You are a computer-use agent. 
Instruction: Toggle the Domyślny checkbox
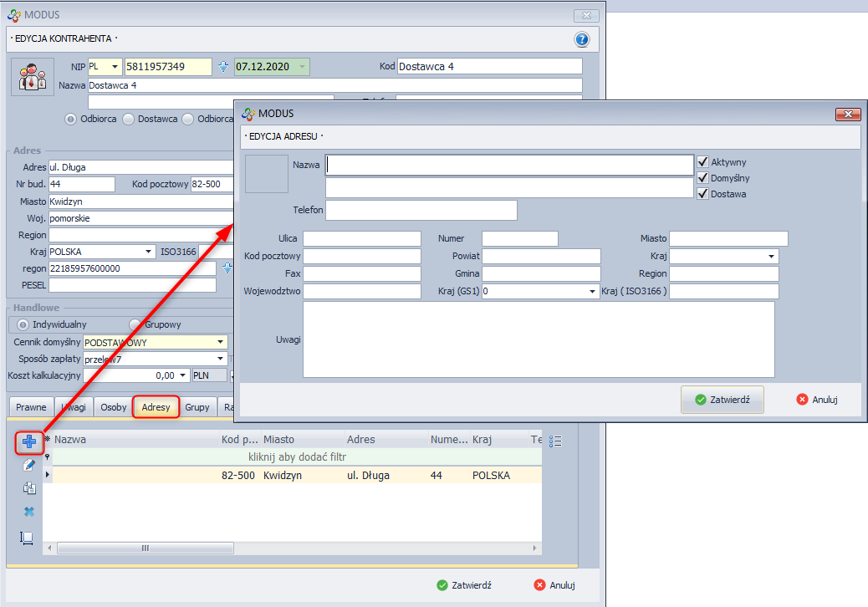[702, 178]
